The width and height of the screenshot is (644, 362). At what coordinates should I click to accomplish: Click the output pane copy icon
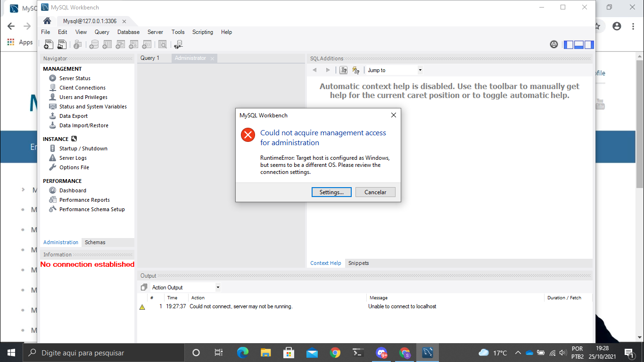pyautogui.click(x=144, y=287)
